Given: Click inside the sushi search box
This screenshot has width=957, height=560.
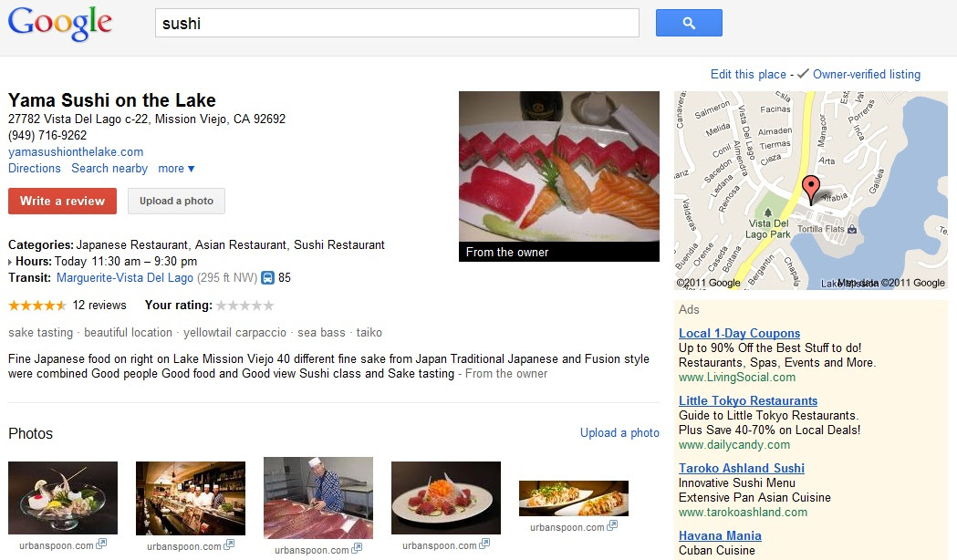Looking at the screenshot, I should (397, 22).
